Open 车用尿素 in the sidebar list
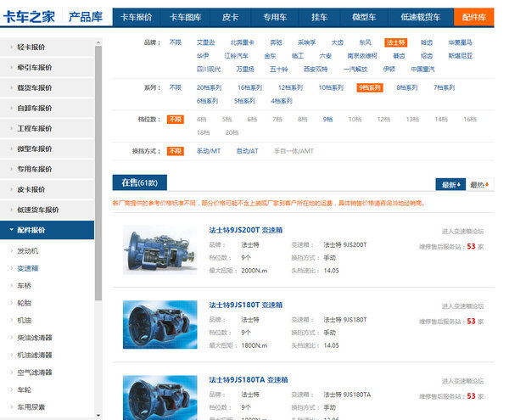Viewport: 509px width, 420px height. pos(31,407)
